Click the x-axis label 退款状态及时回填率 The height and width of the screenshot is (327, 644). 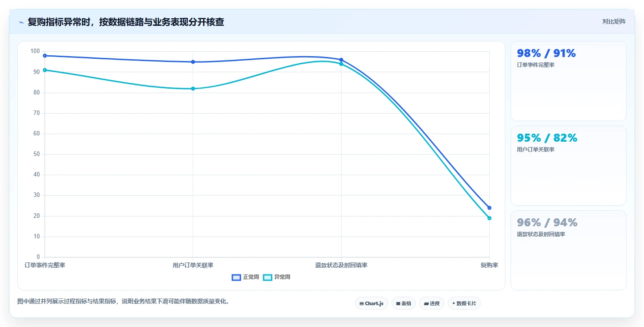[x=341, y=265]
